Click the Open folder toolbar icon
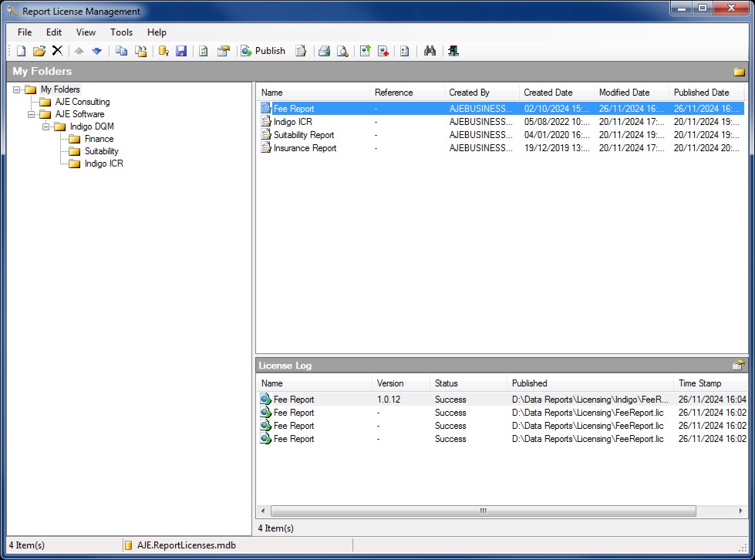This screenshot has width=755, height=560. click(39, 51)
